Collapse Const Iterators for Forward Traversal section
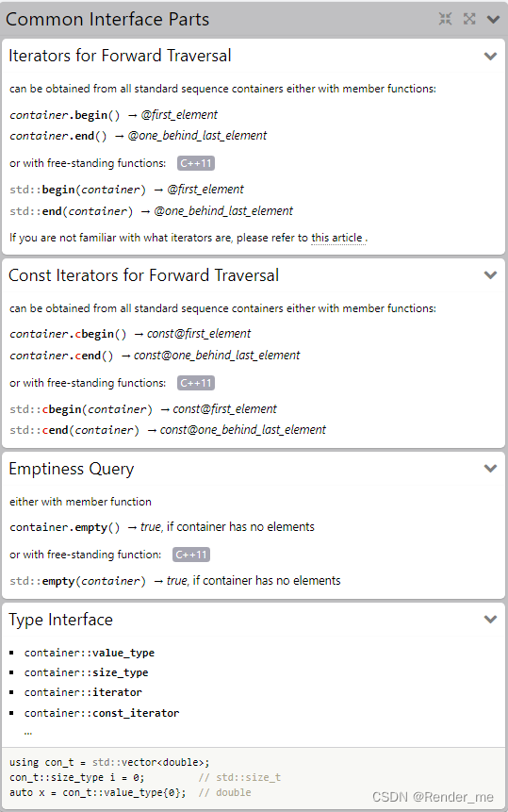This screenshot has height=812, width=508. [490, 275]
